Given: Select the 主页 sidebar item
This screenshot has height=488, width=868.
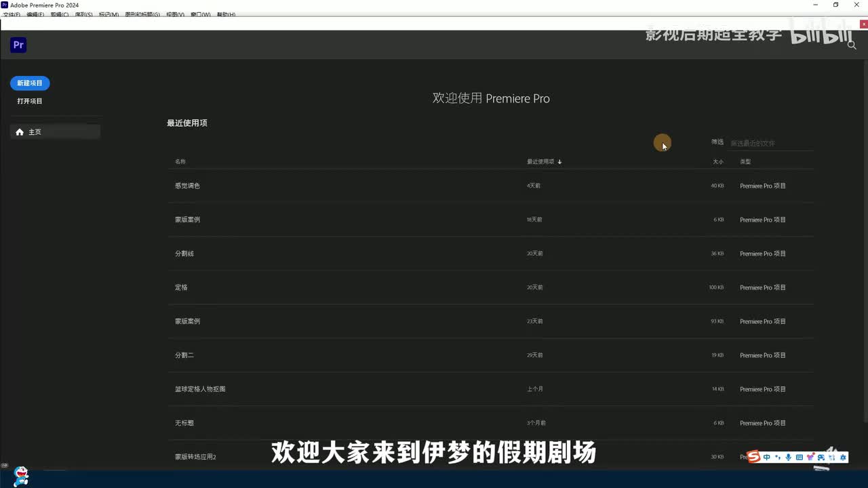Looking at the screenshot, I should pos(56,132).
